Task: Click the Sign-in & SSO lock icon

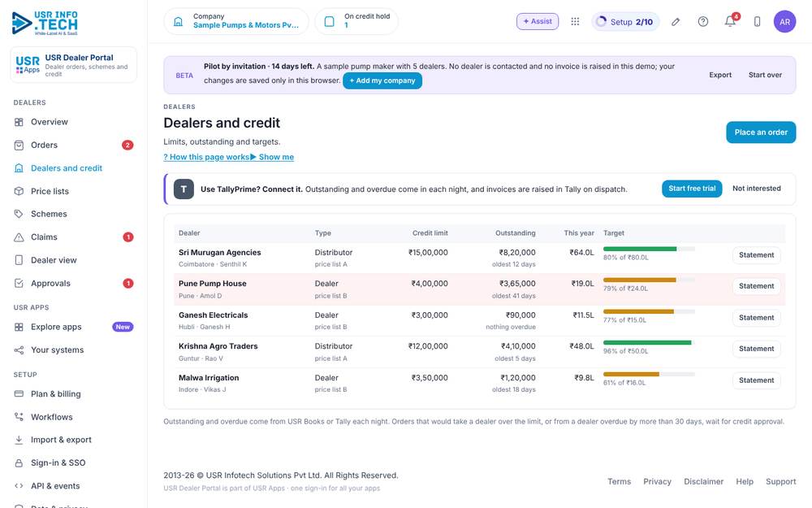Action: (x=19, y=463)
